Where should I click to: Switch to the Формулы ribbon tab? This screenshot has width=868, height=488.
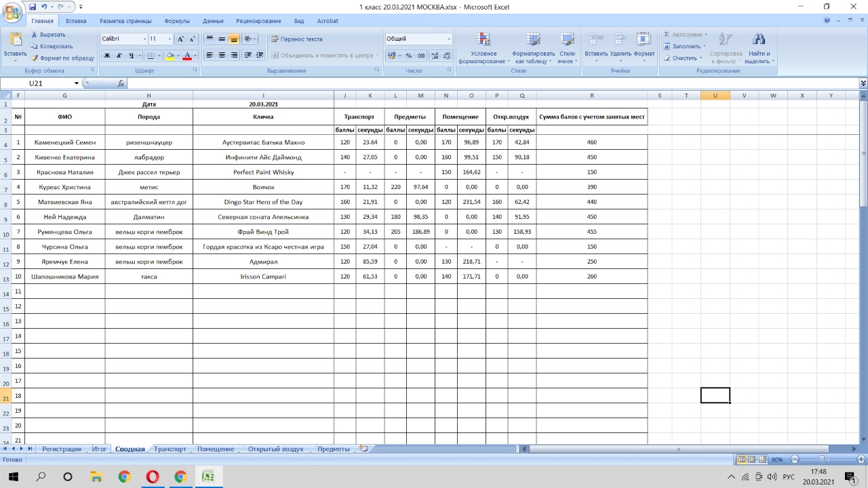177,21
